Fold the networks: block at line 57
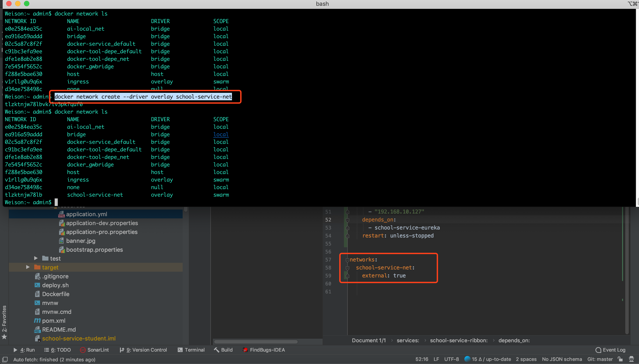The width and height of the screenshot is (639, 364). pyautogui.click(x=347, y=260)
